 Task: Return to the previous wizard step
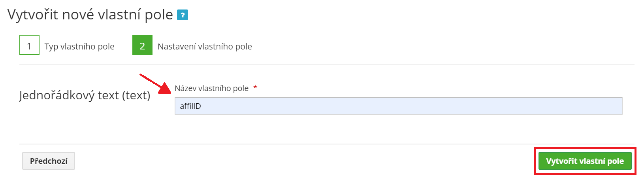[x=49, y=161]
